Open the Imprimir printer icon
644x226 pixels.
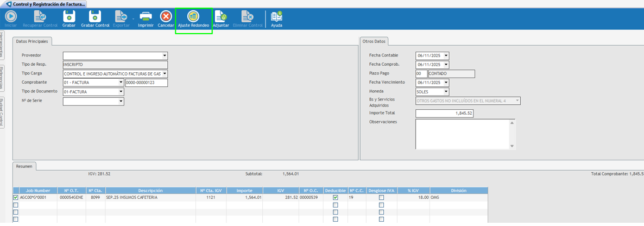click(x=146, y=17)
